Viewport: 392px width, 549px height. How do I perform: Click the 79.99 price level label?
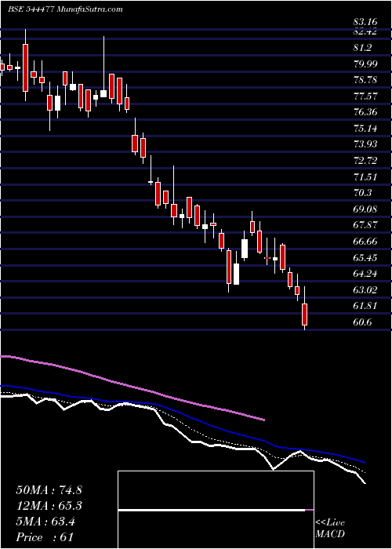click(365, 64)
